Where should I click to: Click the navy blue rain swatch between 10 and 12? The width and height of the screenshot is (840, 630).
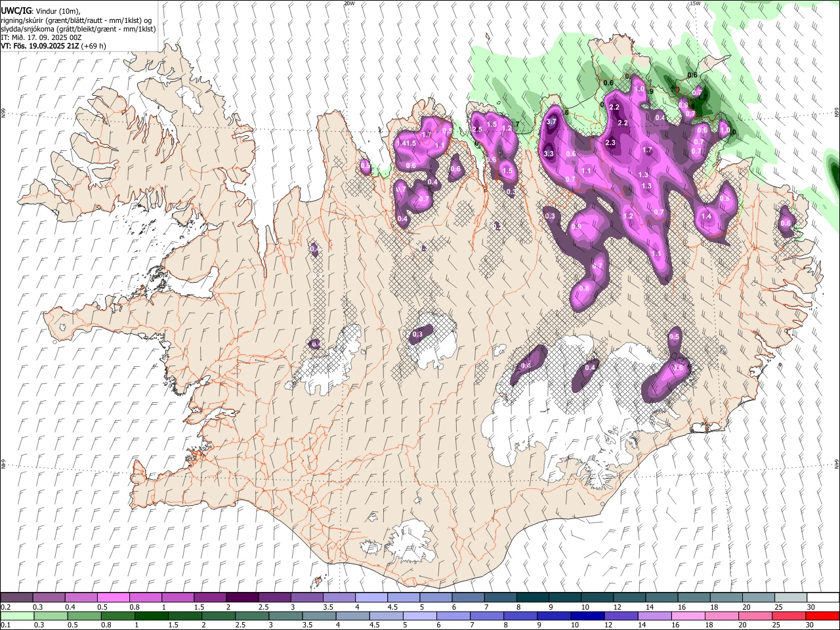pyautogui.click(x=587, y=616)
